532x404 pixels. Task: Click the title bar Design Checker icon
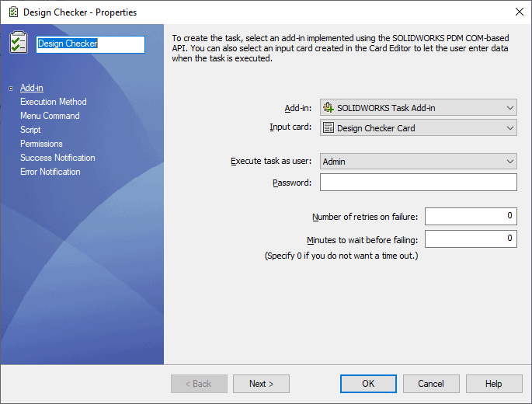13,12
